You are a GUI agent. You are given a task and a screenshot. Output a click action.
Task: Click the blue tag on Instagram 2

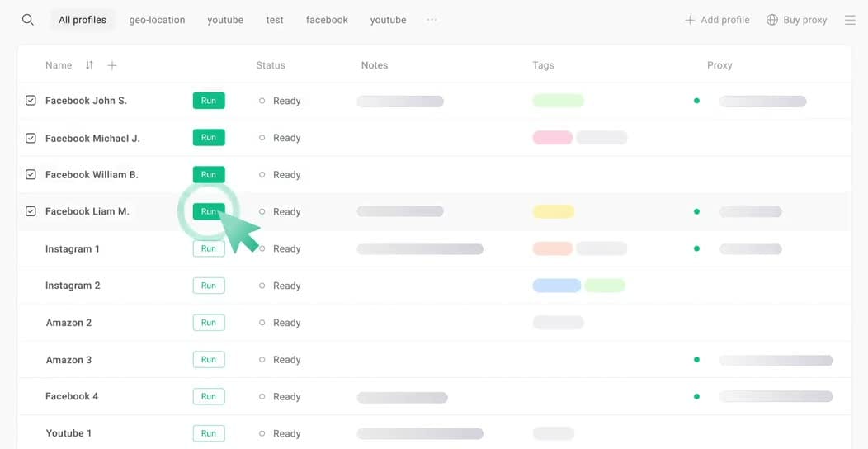556,286
